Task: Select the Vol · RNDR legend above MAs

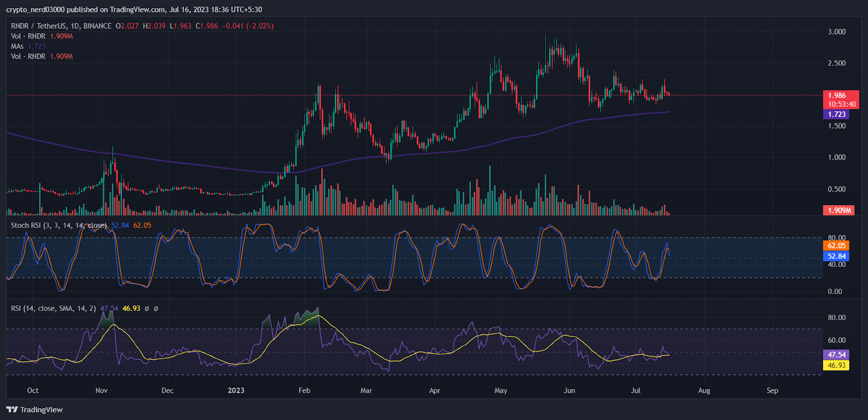Action: click(x=42, y=36)
